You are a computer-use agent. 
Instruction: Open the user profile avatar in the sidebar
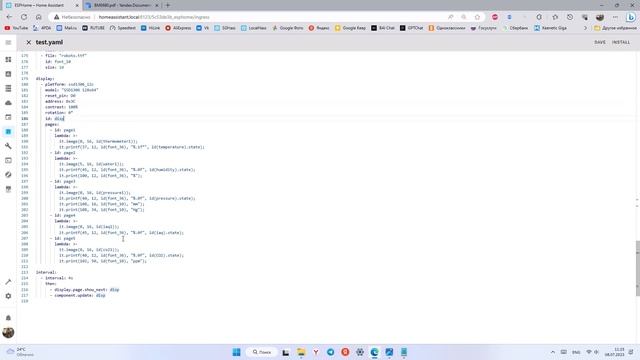pos(8,332)
